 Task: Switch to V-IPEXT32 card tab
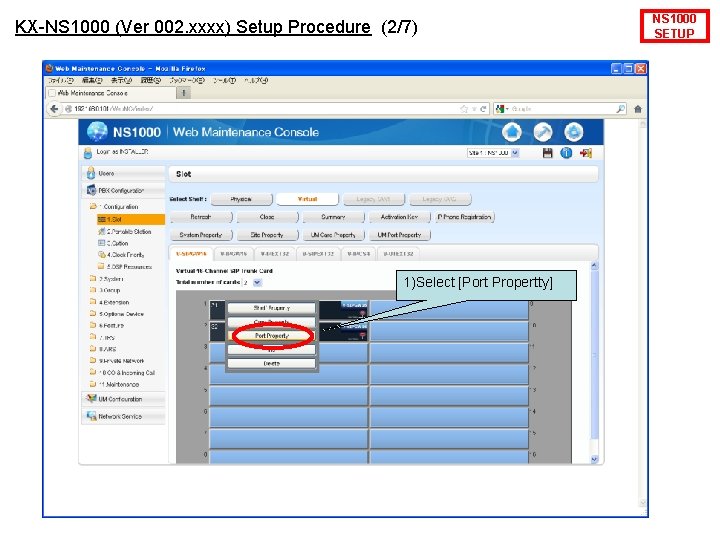click(275, 253)
